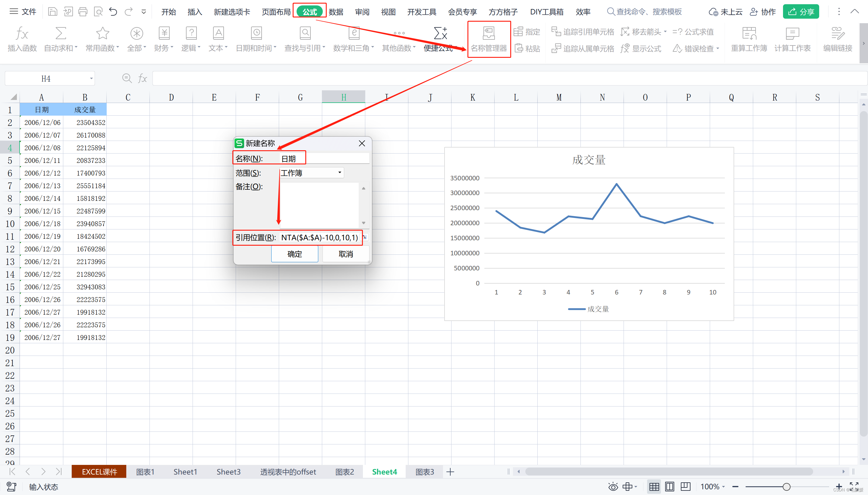This screenshot has height=495, width=868.
Task: Open the Logical (逻辑) functions icon
Action: click(191, 39)
